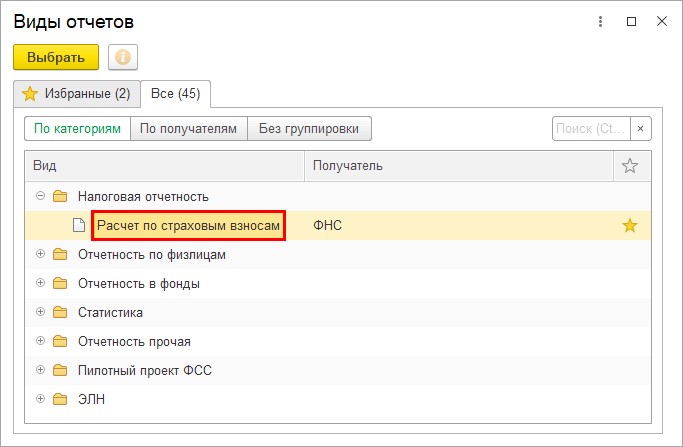
Task: Click the Налоговая отчетность folder icon
Action: click(x=60, y=196)
